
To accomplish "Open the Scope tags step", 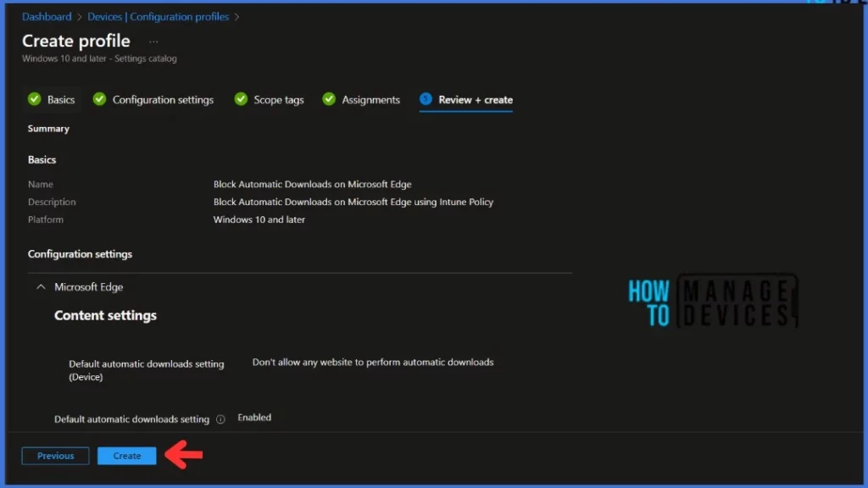I will point(278,100).
